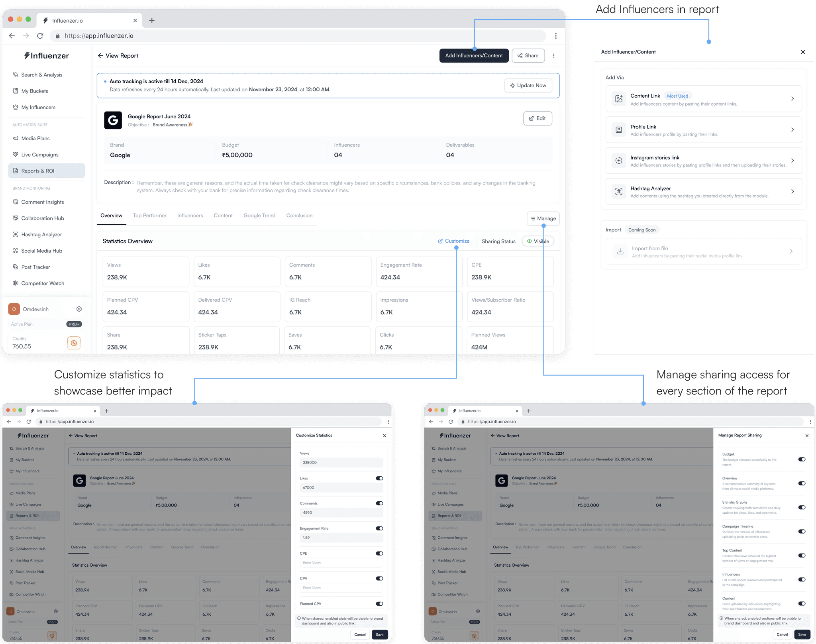Click the Add Influencers/Content button
The height and width of the screenshot is (644, 816).
474,56
